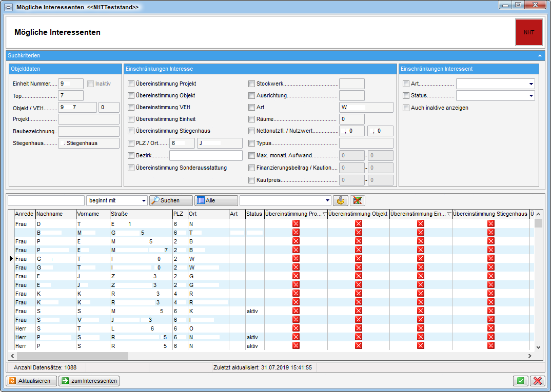The width and height of the screenshot is (551, 392).
Task: Click the window icon in the title bar
Action: [x=8, y=7]
